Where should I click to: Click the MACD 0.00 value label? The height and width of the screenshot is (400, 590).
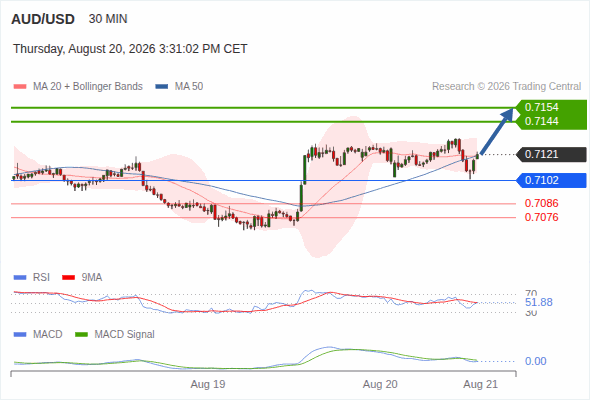[535, 362]
